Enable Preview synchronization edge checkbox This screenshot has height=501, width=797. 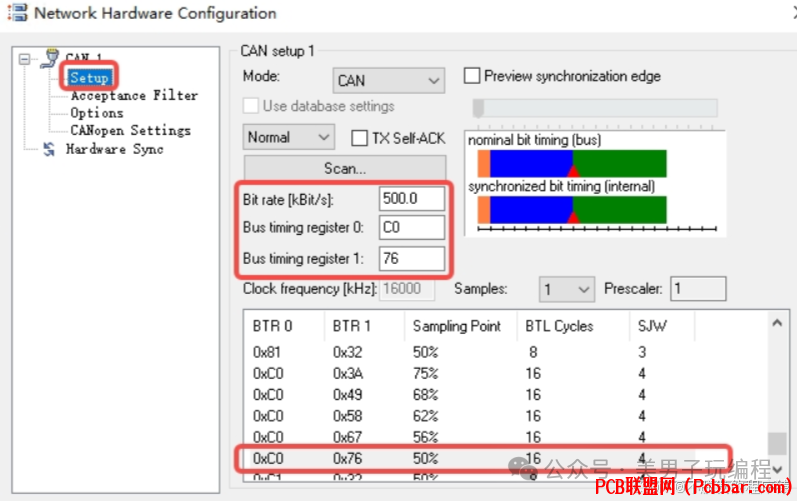472,76
